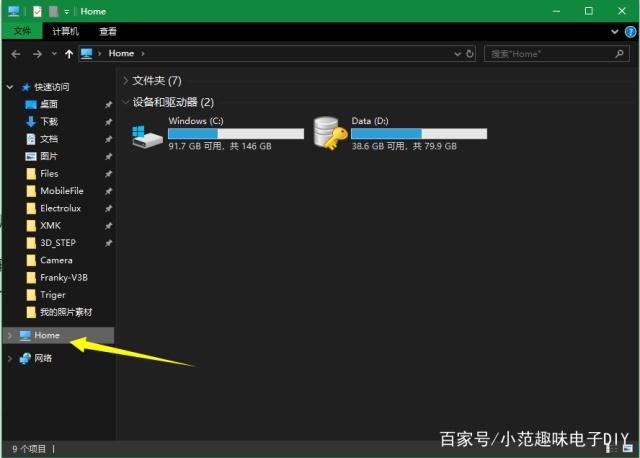Click the Data (D:) usage bar

click(x=419, y=134)
